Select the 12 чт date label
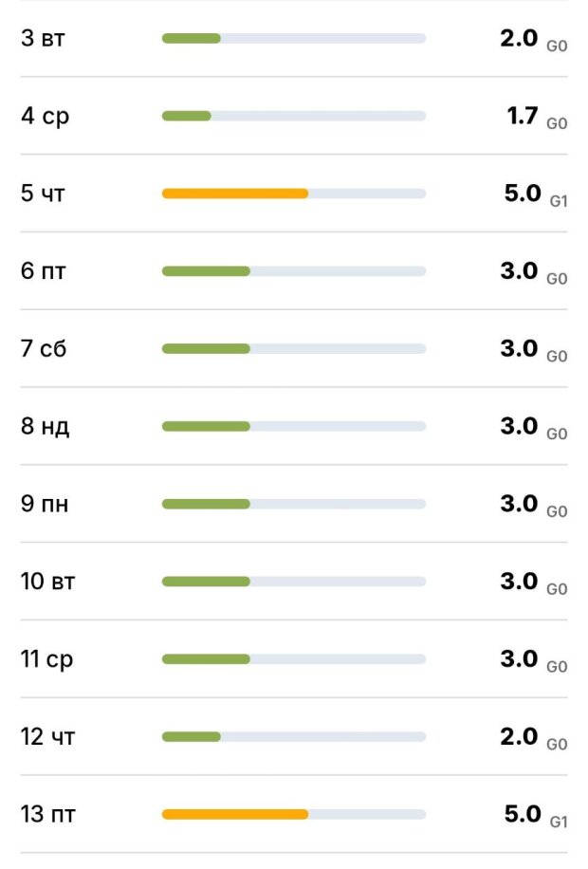588x869 pixels. tap(47, 736)
